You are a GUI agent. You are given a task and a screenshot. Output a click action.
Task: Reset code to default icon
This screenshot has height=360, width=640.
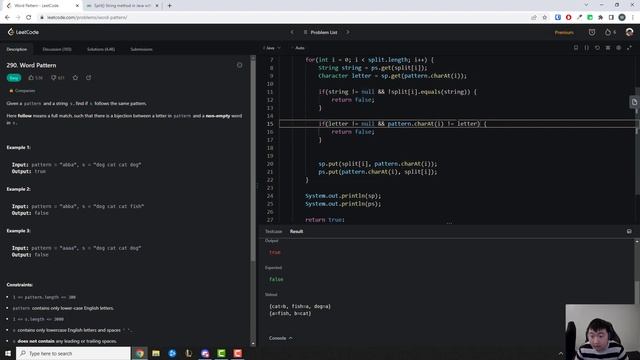(x=597, y=48)
